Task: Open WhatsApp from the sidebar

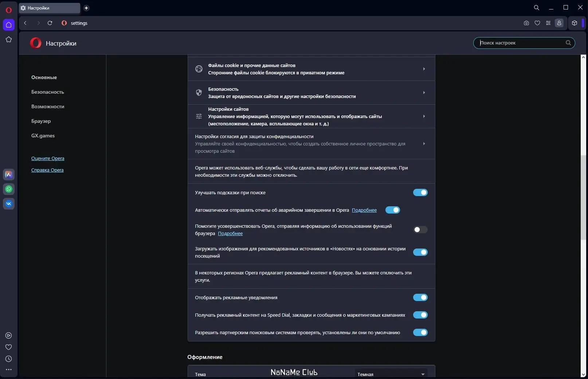Action: coord(9,189)
